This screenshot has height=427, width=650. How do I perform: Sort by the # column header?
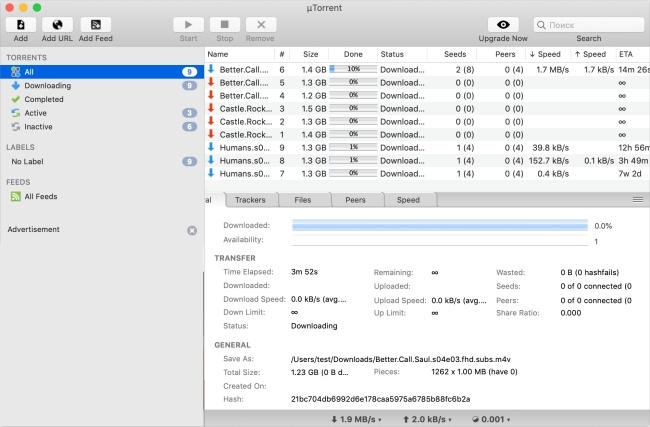tap(282, 54)
